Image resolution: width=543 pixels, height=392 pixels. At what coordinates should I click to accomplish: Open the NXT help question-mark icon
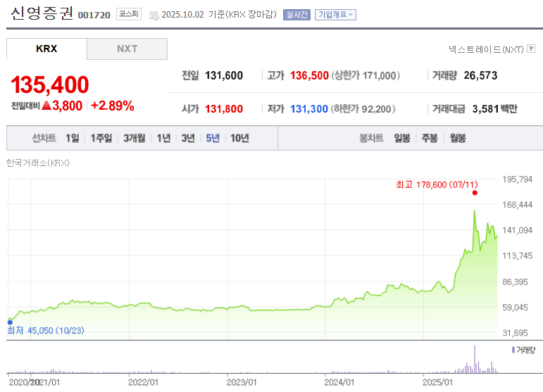point(531,49)
